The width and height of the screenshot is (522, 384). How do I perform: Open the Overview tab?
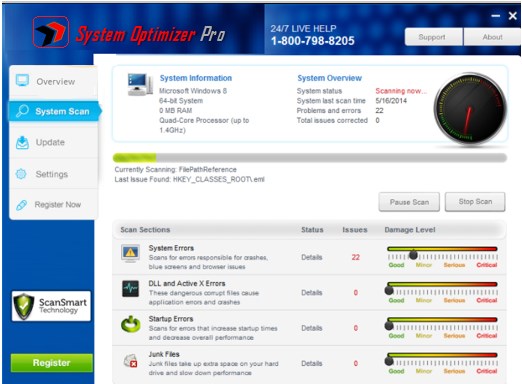[x=54, y=81]
